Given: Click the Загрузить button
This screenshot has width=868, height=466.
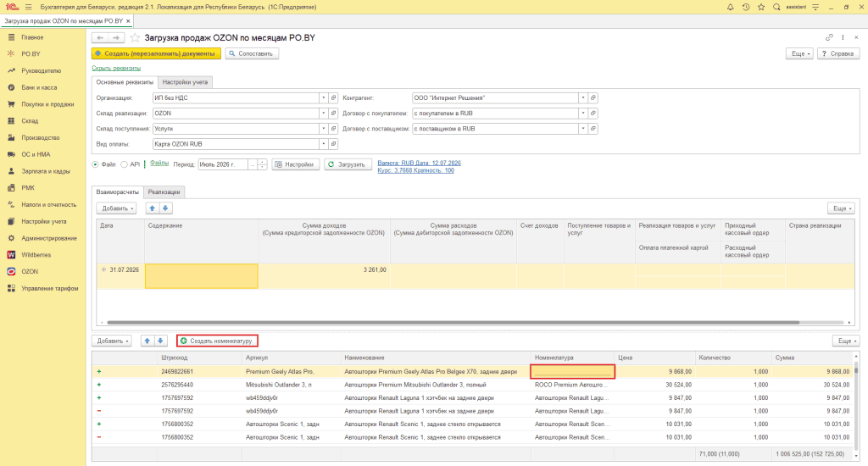Looking at the screenshot, I should pyautogui.click(x=348, y=164).
